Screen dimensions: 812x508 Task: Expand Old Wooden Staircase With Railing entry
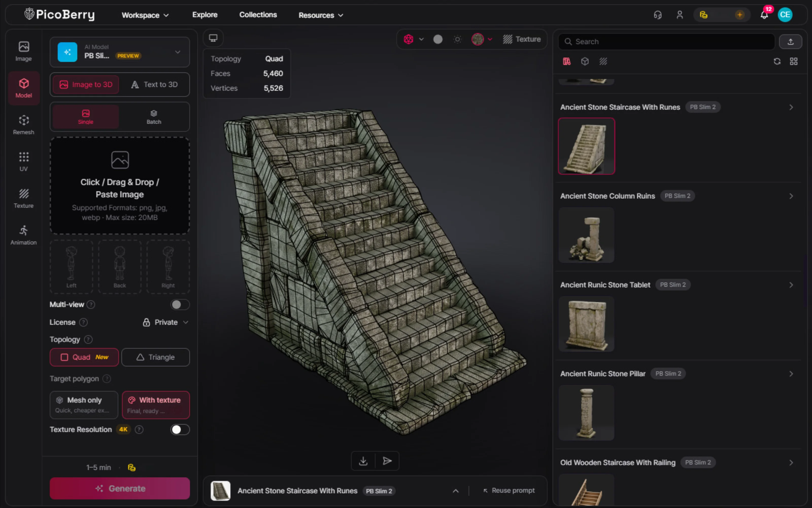coord(791,463)
